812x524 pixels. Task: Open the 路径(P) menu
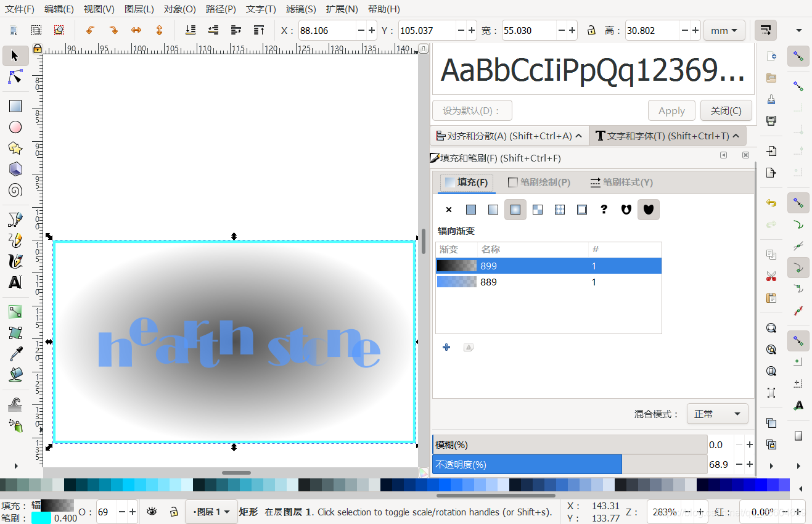point(221,9)
